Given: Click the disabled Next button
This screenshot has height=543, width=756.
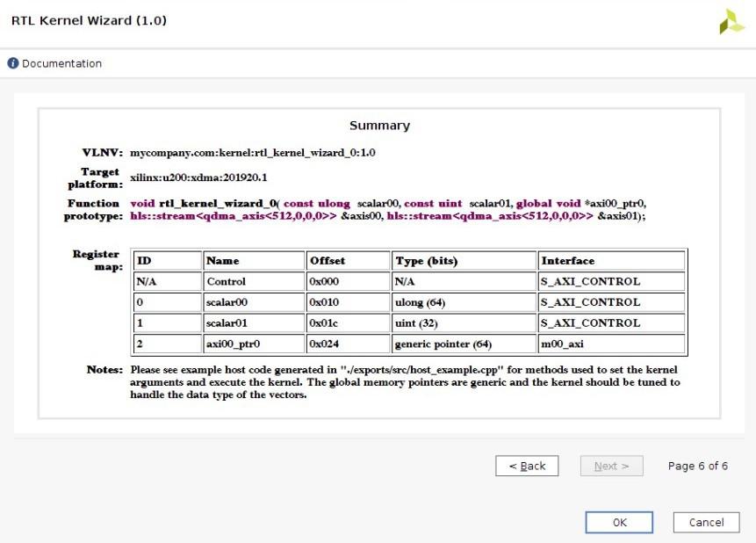Looking at the screenshot, I should 611,466.
